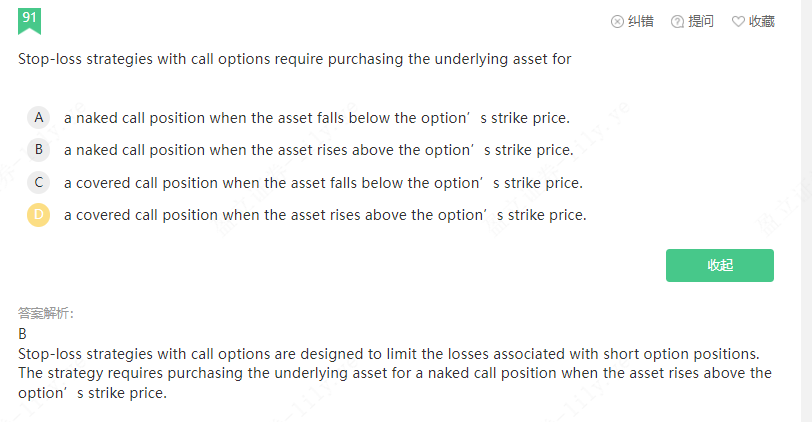The height and width of the screenshot is (422, 812).
Task: Click the 收藏 favorite label text
Action: click(x=762, y=21)
